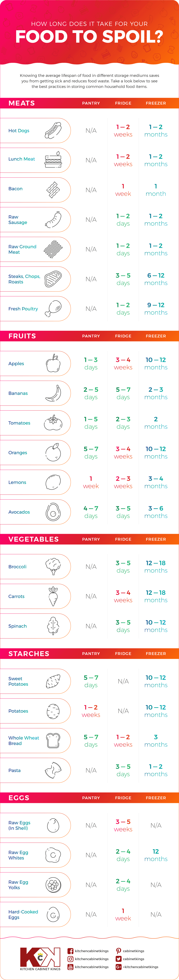Viewport: 179px width, 980px height.
Task: Click the raw egg yolks icon
Action: (x=53, y=885)
